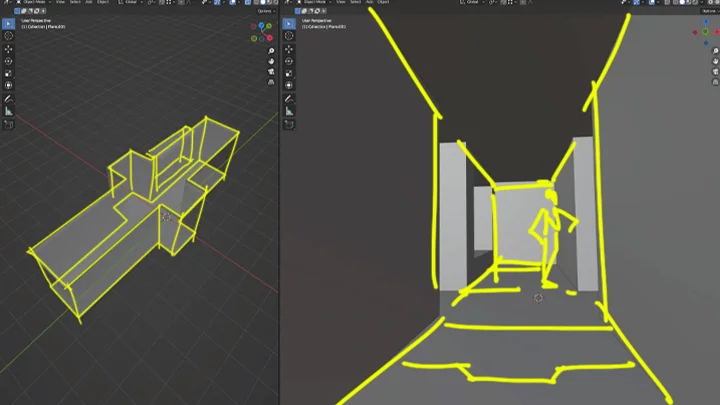Enable Subtract selection mode in left viewport

click(30, 11)
